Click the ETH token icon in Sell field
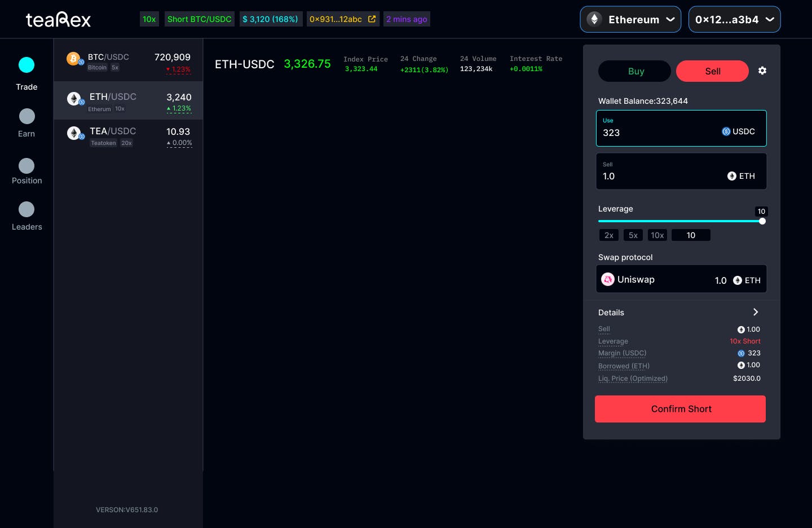The width and height of the screenshot is (812, 528). [x=732, y=176]
